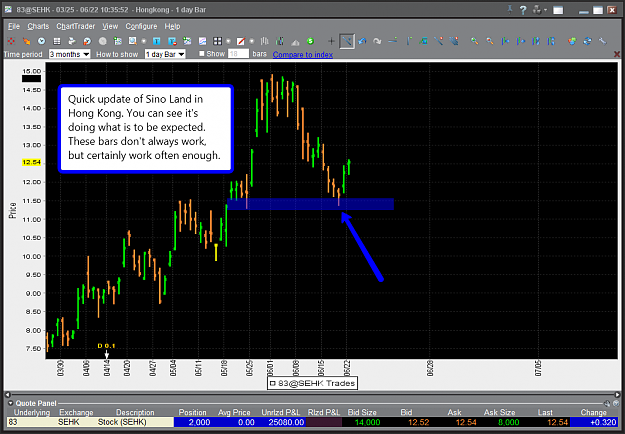Click the yellow 12.54 price label
The height and width of the screenshot is (434, 625).
pos(31,163)
